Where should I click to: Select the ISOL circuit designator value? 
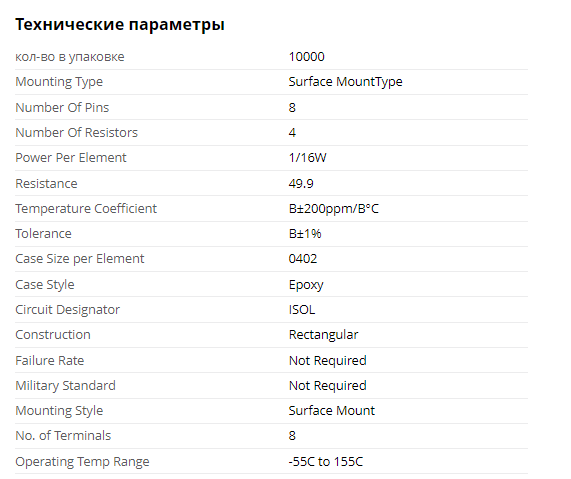pos(302,310)
